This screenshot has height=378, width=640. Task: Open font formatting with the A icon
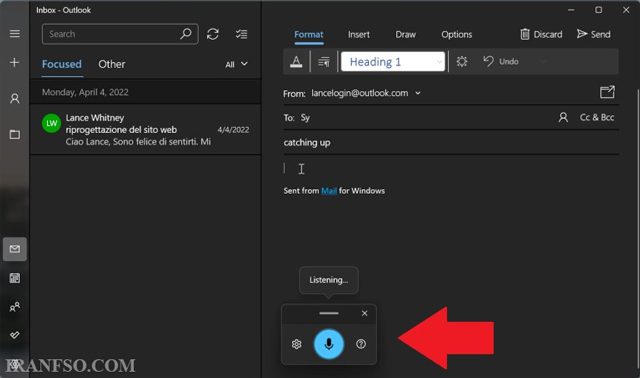pos(296,62)
